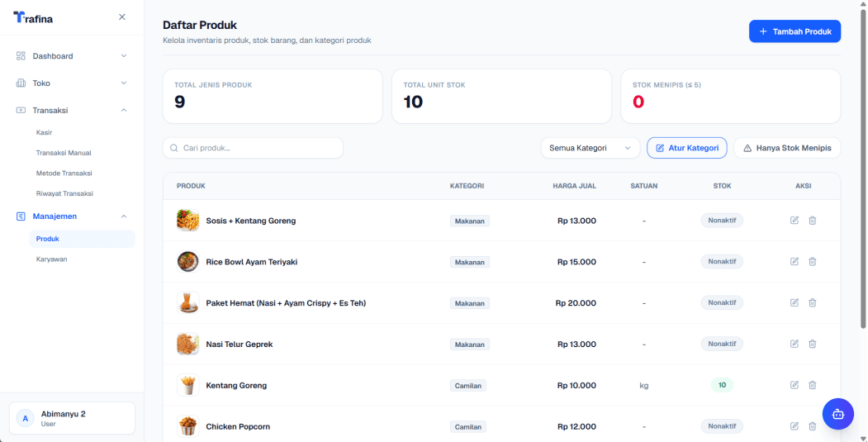
Task: Click the Stok Menipis summary card
Action: pyautogui.click(x=731, y=96)
